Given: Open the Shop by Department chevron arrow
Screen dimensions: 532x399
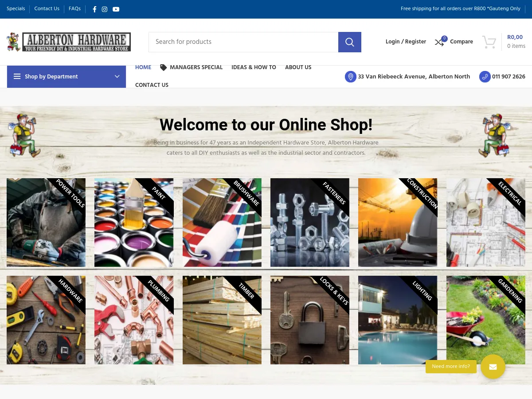Looking at the screenshot, I should click(x=117, y=76).
